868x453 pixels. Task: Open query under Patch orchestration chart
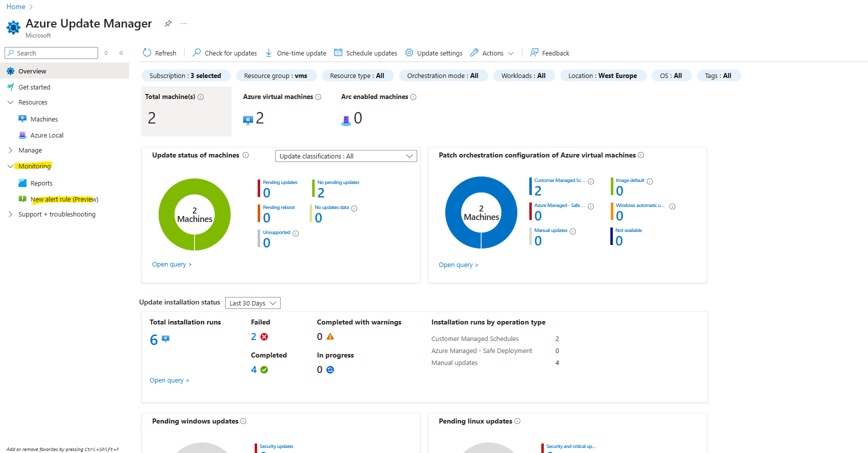[x=458, y=264]
